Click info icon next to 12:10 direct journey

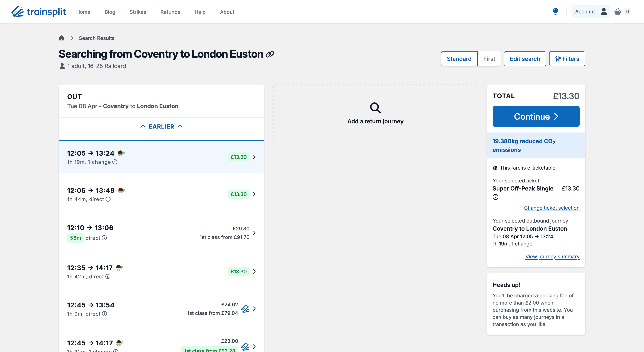(104, 238)
